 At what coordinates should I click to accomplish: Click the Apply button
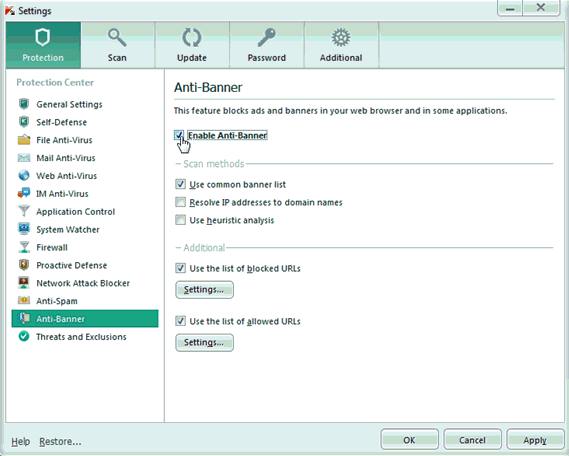tap(535, 440)
